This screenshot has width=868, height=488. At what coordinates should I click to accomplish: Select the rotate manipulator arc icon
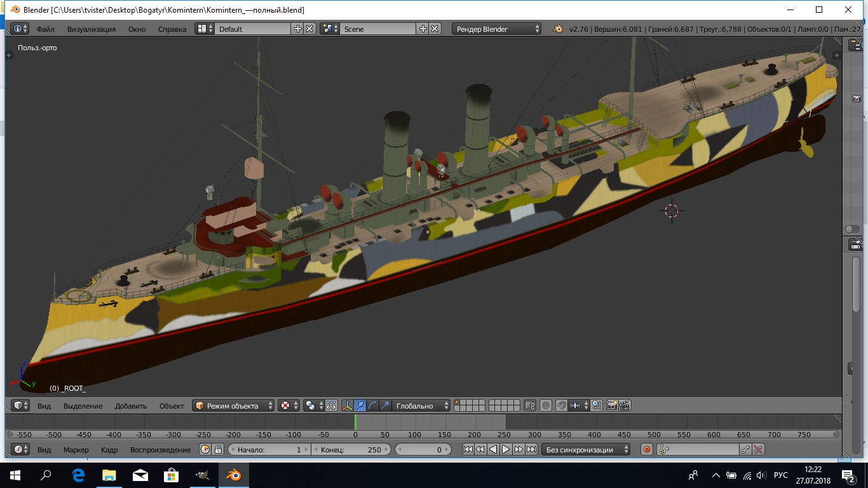372,405
